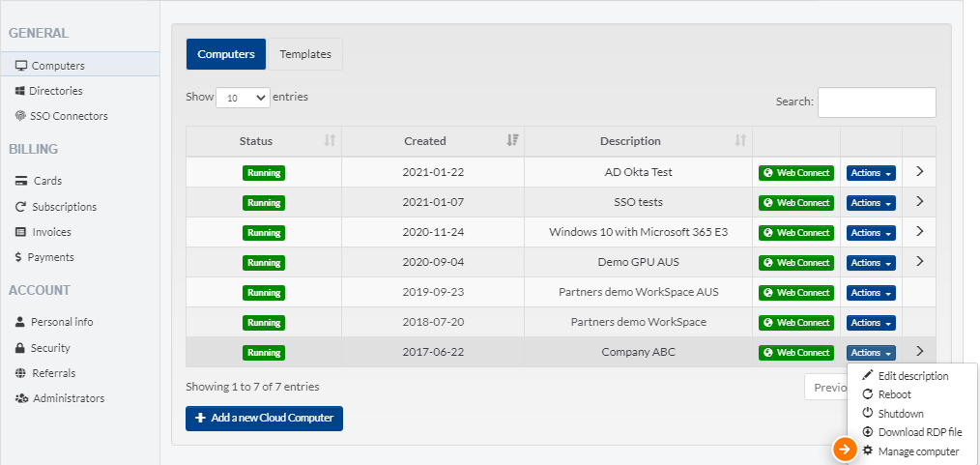Click into the Search input field
980x465 pixels.
tap(877, 102)
